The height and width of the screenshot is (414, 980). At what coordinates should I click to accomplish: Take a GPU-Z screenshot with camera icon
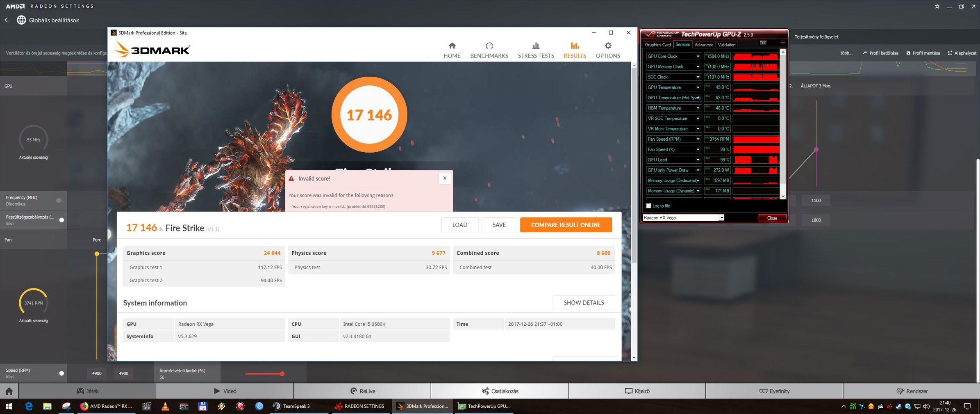pos(763,43)
